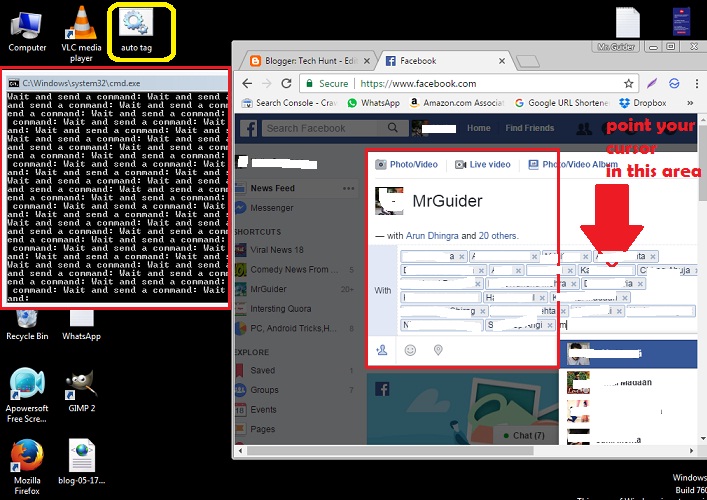Open Intersting Quora shortcut
Viewport: 707px width, 500px height.
point(280,309)
